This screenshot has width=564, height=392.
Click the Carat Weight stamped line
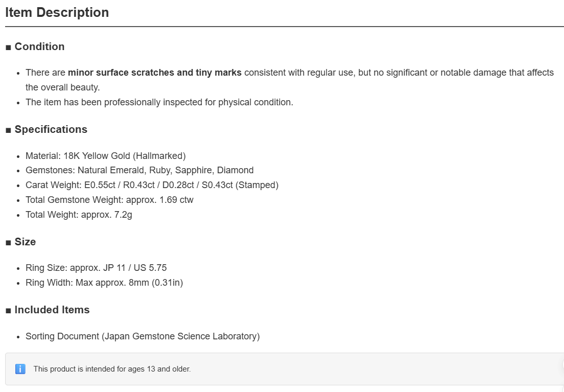[152, 185]
